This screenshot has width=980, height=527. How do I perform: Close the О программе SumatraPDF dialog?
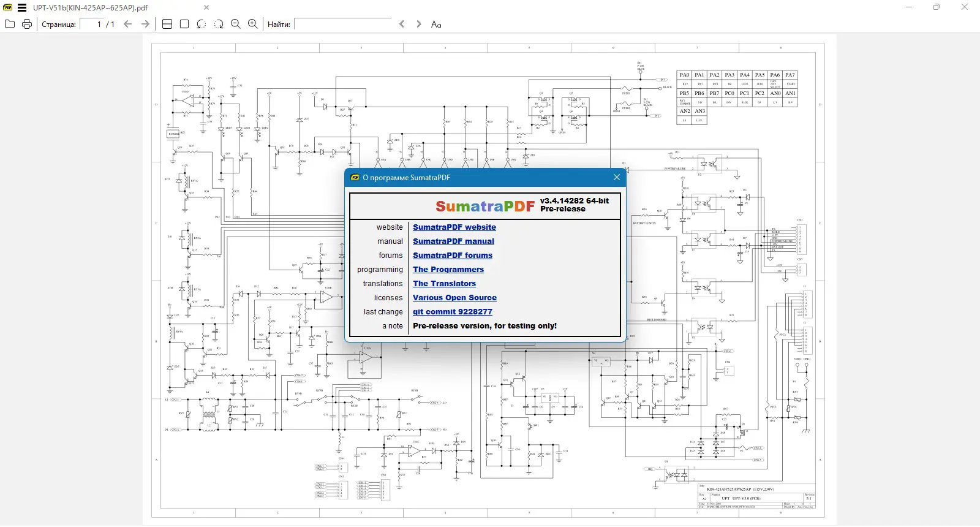tap(617, 177)
